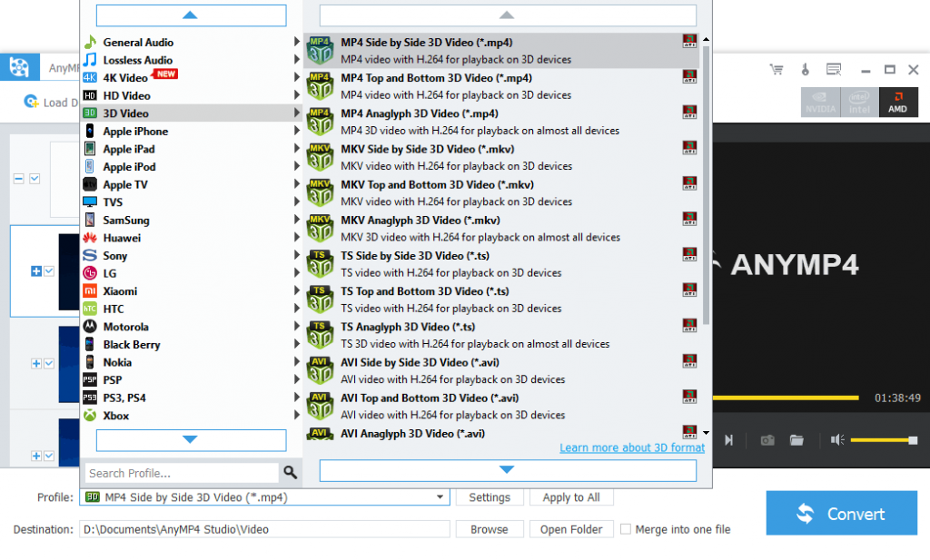Viewport: 930px width, 560px height.
Task: Take a snapshot with the camera icon
Action: [x=767, y=439]
